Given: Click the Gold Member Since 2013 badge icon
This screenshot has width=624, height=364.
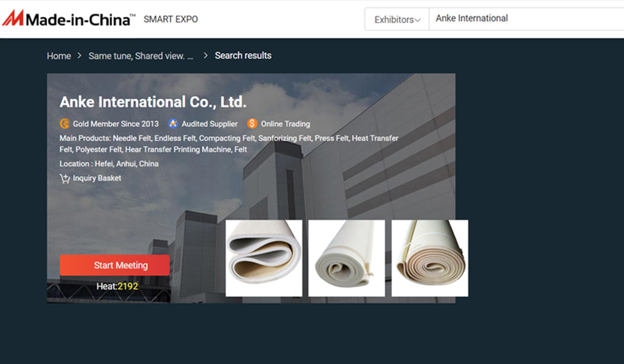Looking at the screenshot, I should tap(64, 124).
